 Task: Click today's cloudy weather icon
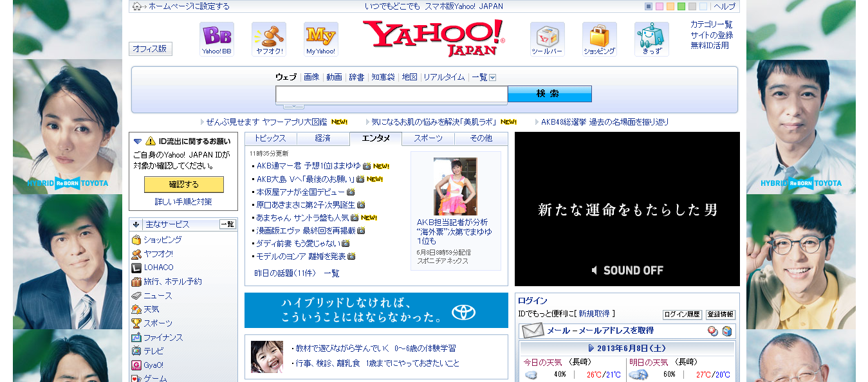click(x=531, y=375)
